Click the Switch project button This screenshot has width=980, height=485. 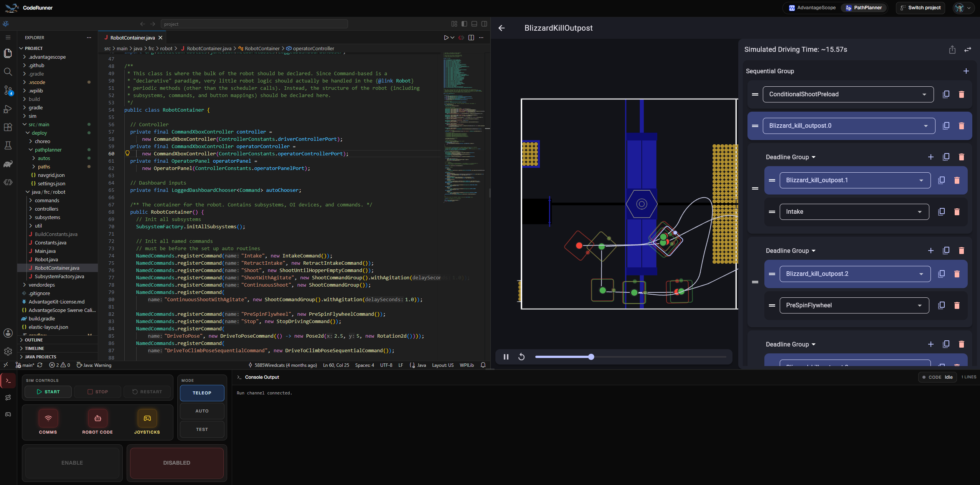(920, 8)
